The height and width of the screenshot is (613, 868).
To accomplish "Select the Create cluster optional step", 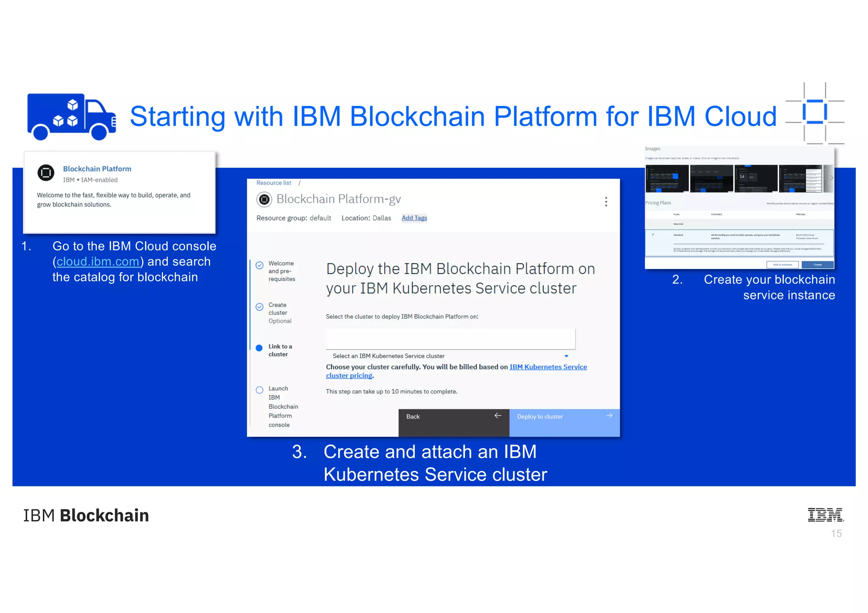I will (274, 313).
